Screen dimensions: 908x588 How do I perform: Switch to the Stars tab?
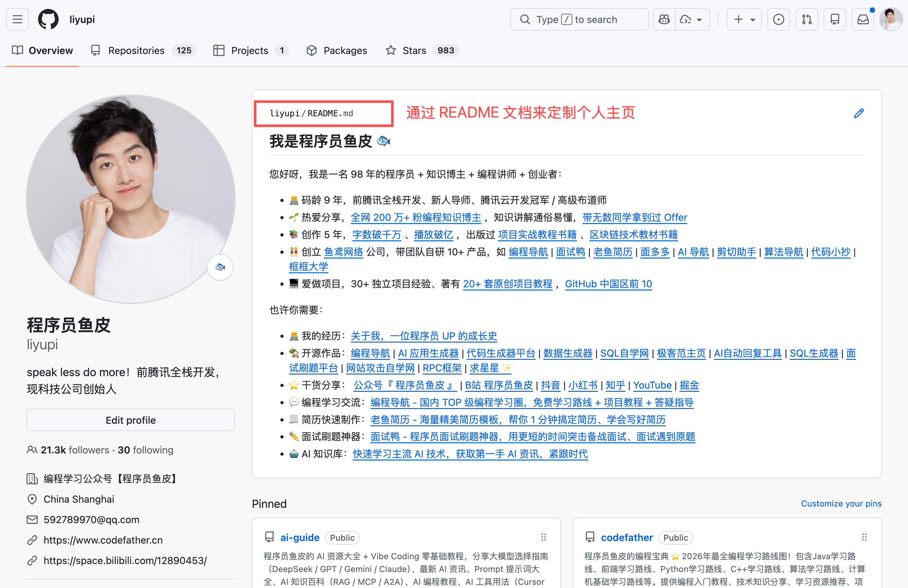(414, 50)
